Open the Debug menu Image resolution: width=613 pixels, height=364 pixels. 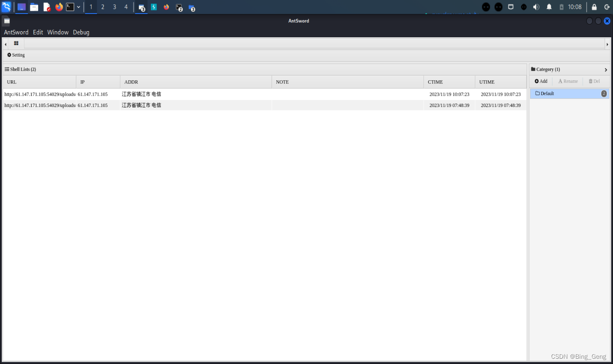pyautogui.click(x=81, y=32)
